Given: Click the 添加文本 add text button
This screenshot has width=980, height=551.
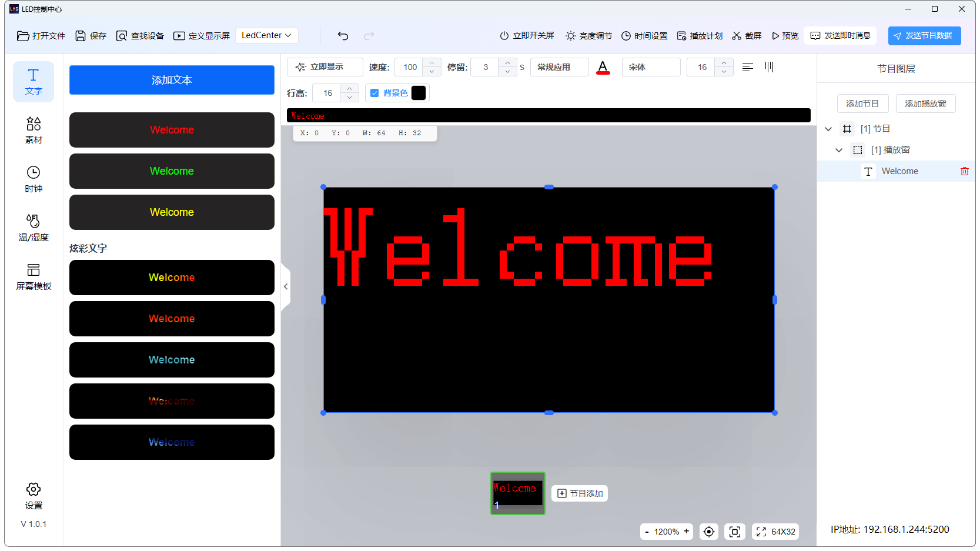Looking at the screenshot, I should click(172, 80).
